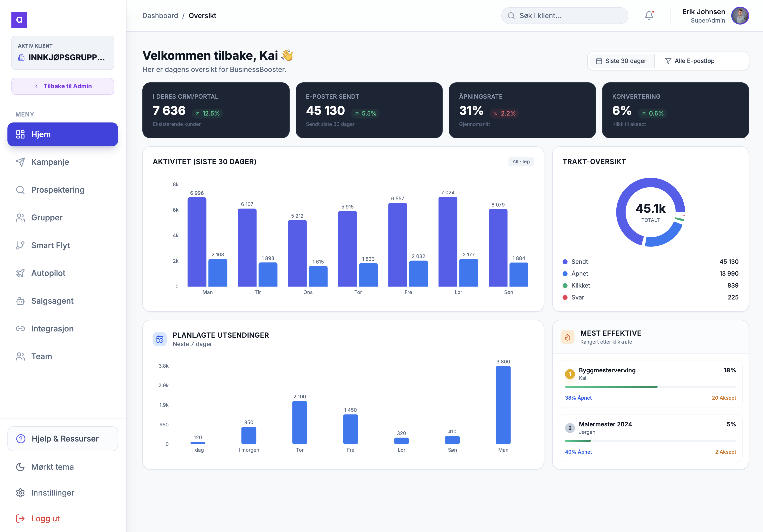Toggle Mørkt tema dark mode
This screenshot has height=532, width=763.
coord(53,467)
